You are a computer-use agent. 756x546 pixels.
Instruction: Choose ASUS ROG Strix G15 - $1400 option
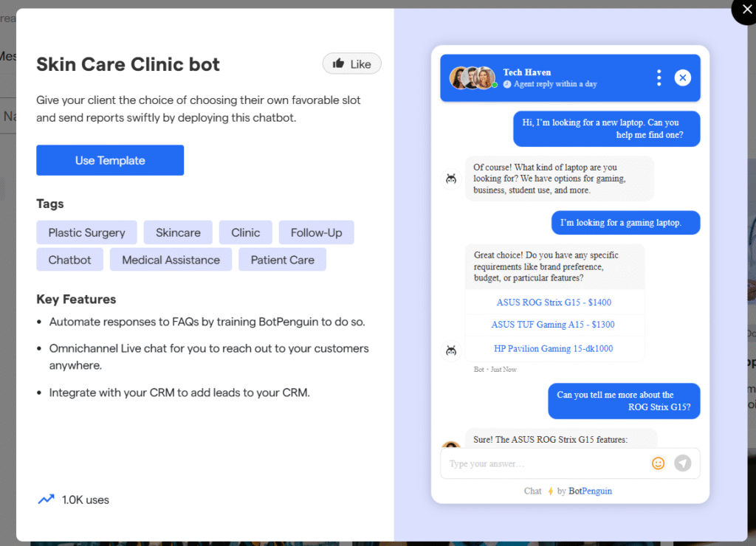[x=554, y=302]
